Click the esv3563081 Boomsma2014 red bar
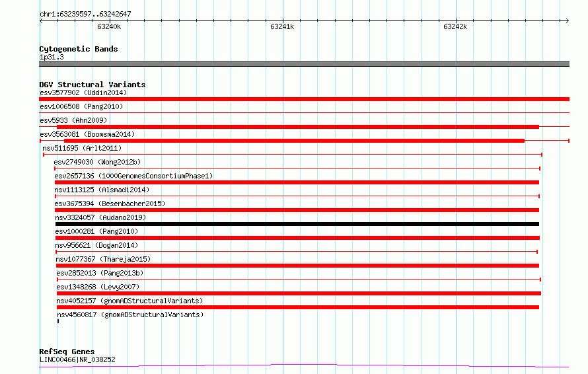The height and width of the screenshot is (374, 588). pyautogui.click(x=295, y=141)
